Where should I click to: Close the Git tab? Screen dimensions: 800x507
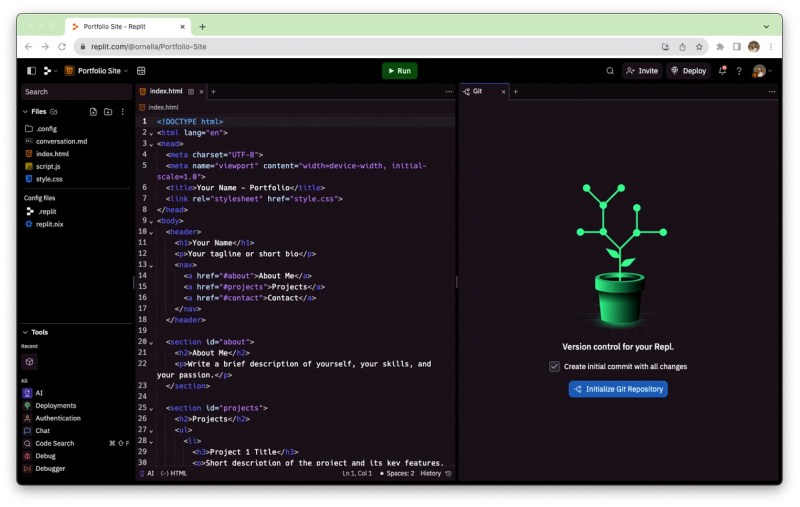(x=504, y=92)
